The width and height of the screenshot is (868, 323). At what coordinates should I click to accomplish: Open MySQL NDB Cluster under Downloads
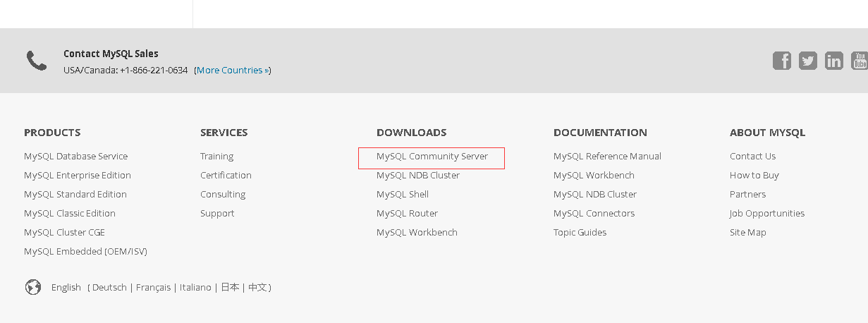click(418, 176)
